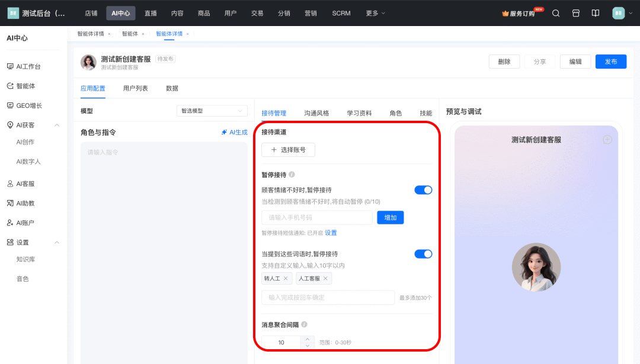640x364 pixels.
Task: Click the AI客服 sidebar icon
Action: point(10,183)
